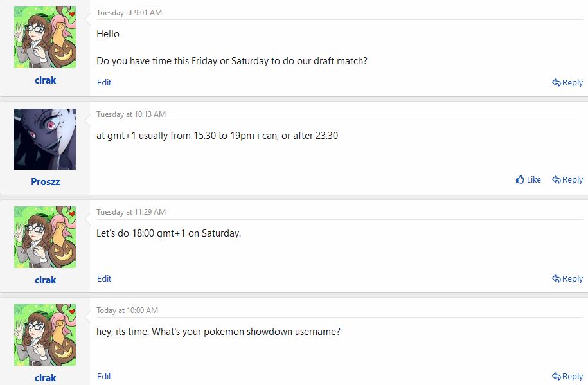
Task: Open clrak username link under the first post
Action: (x=45, y=80)
